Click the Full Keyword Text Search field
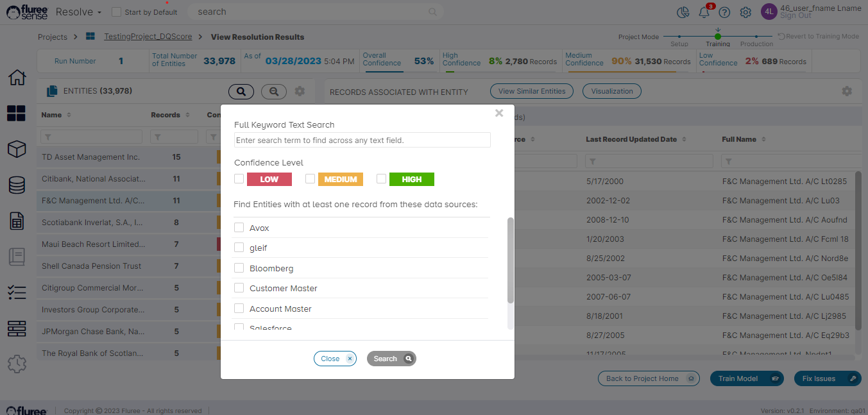This screenshot has width=868, height=415. point(362,140)
